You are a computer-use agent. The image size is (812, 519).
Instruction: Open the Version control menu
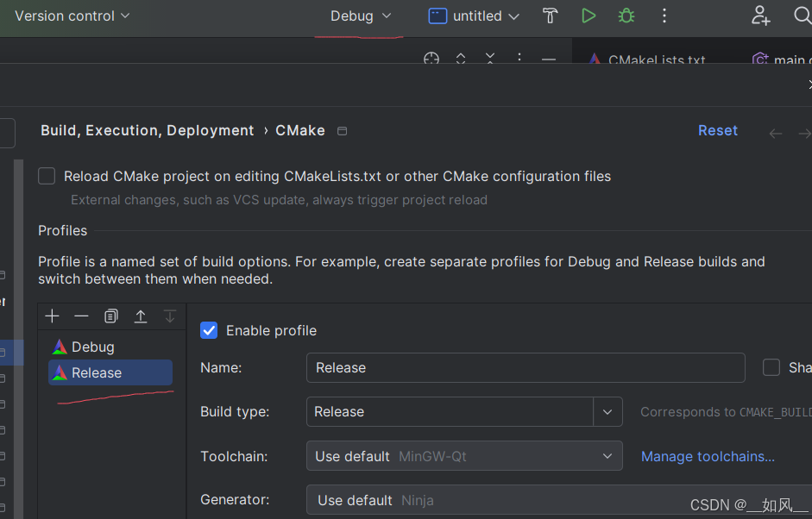point(72,16)
